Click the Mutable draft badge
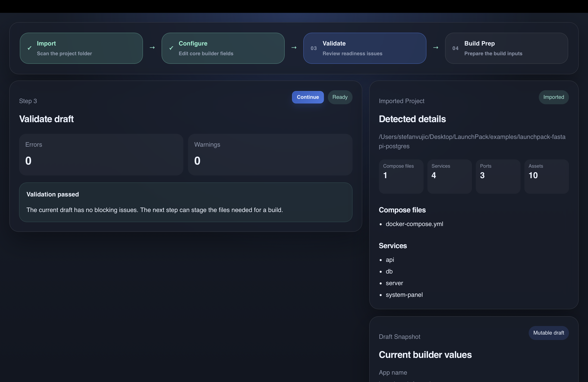Viewport: 588px width, 382px height. [x=549, y=333]
